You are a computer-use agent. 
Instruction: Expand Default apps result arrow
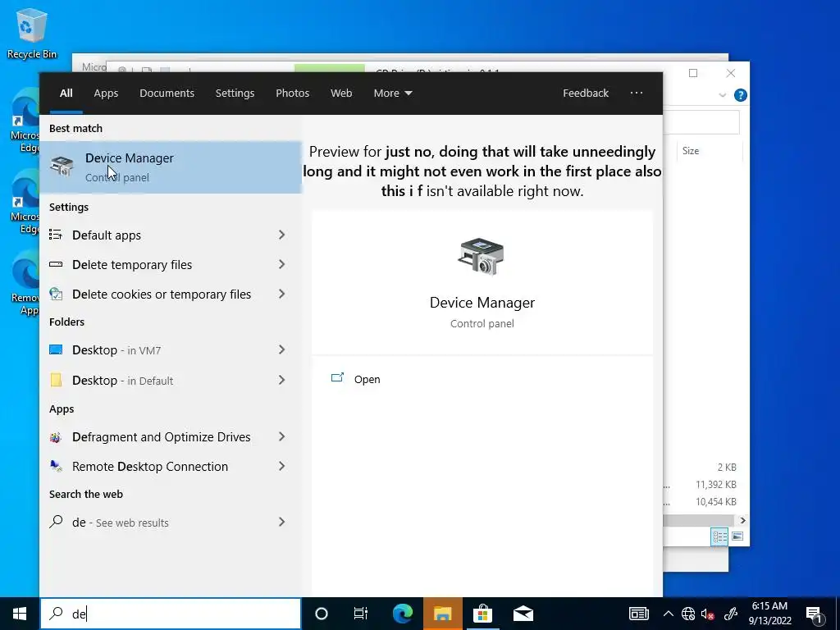point(282,235)
